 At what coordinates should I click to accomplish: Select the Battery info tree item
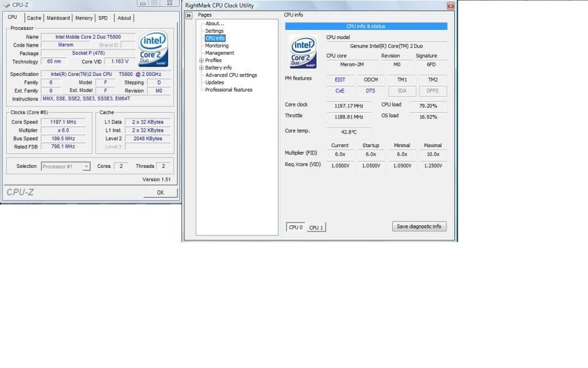click(x=218, y=68)
